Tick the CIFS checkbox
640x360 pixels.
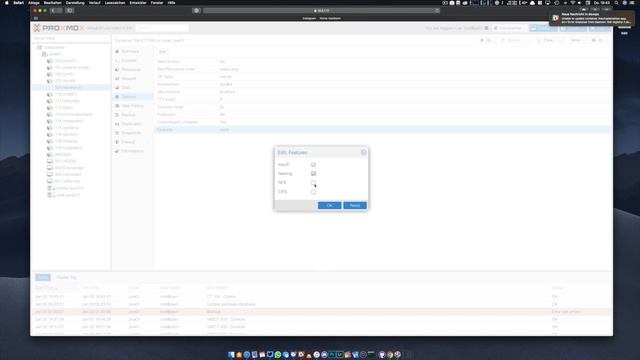tap(313, 191)
